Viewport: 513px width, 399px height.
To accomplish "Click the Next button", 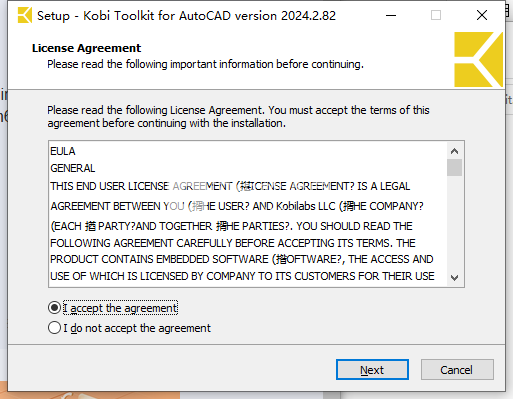I will click(372, 369).
